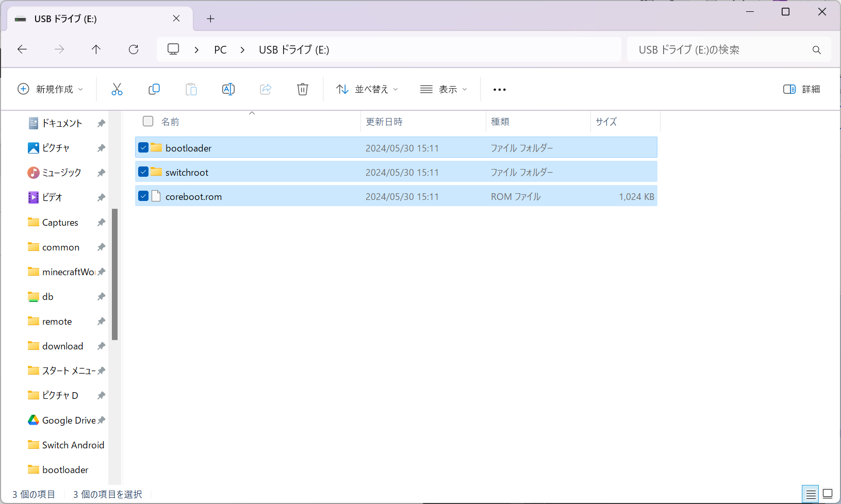The height and width of the screenshot is (504, 841).
Task: Open the 並べ替え sort dropdown
Action: click(x=367, y=89)
